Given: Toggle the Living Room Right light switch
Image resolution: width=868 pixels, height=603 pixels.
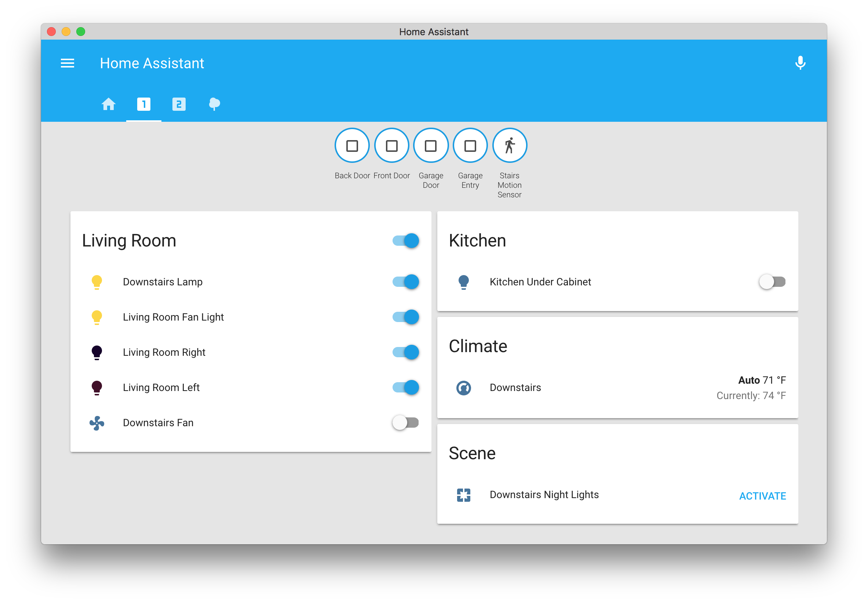Looking at the screenshot, I should (x=405, y=352).
